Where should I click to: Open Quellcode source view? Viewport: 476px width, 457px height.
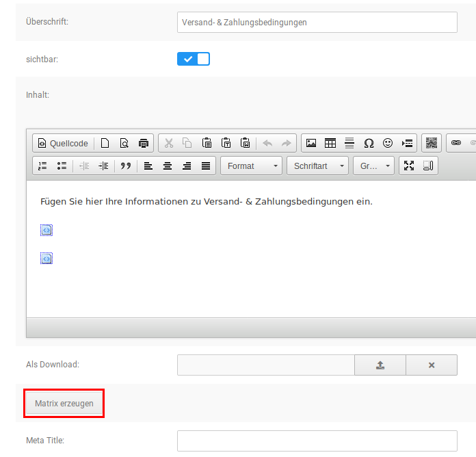pyautogui.click(x=63, y=143)
